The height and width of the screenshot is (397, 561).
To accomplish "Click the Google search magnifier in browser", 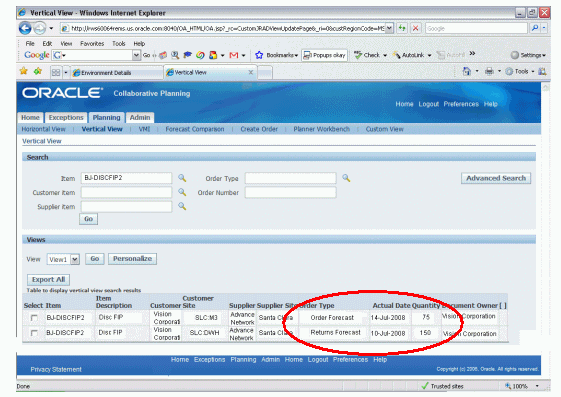I will pyautogui.click(x=535, y=28).
